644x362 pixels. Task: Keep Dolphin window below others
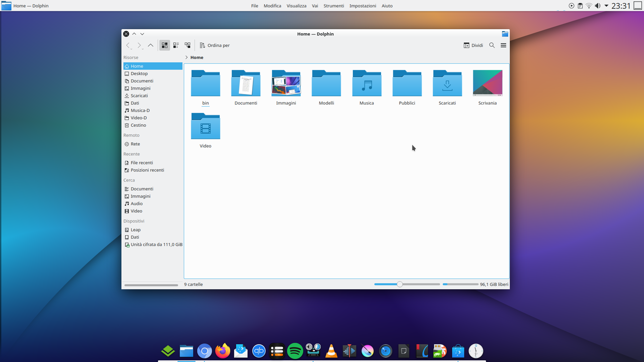click(142, 34)
